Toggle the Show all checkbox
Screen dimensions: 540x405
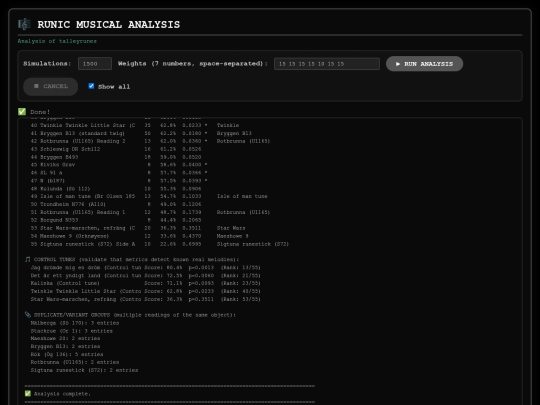coord(91,86)
